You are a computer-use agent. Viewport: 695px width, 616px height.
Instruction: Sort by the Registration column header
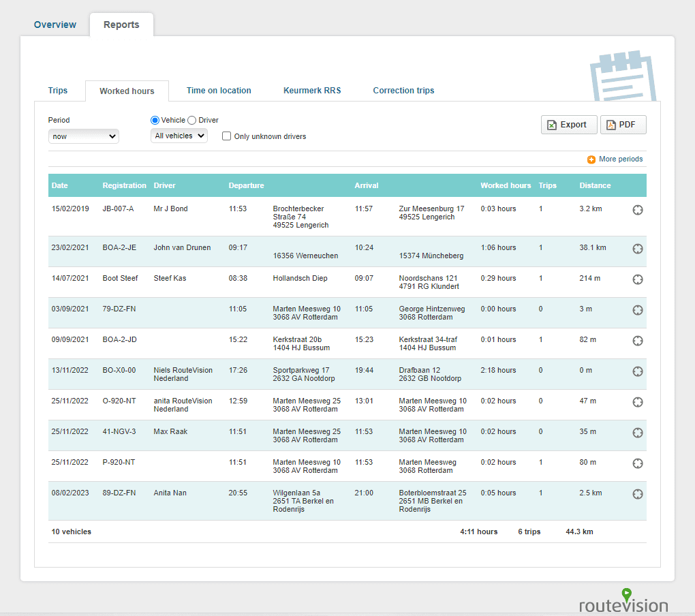(x=124, y=185)
